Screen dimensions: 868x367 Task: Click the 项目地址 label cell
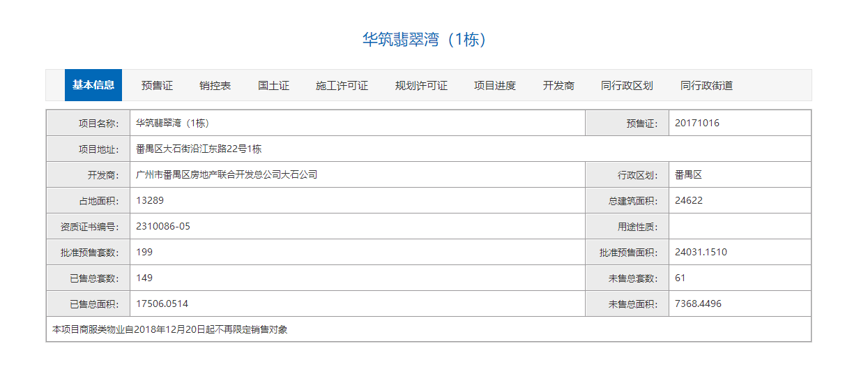click(x=89, y=149)
